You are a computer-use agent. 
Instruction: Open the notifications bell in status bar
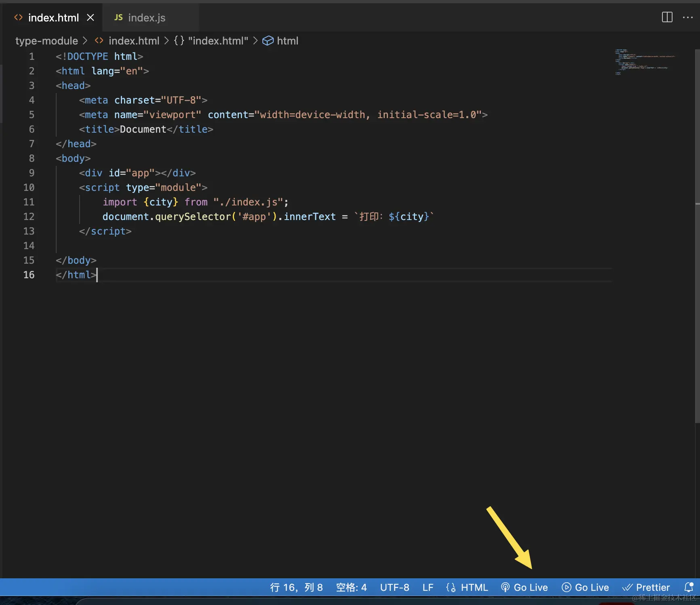(689, 587)
